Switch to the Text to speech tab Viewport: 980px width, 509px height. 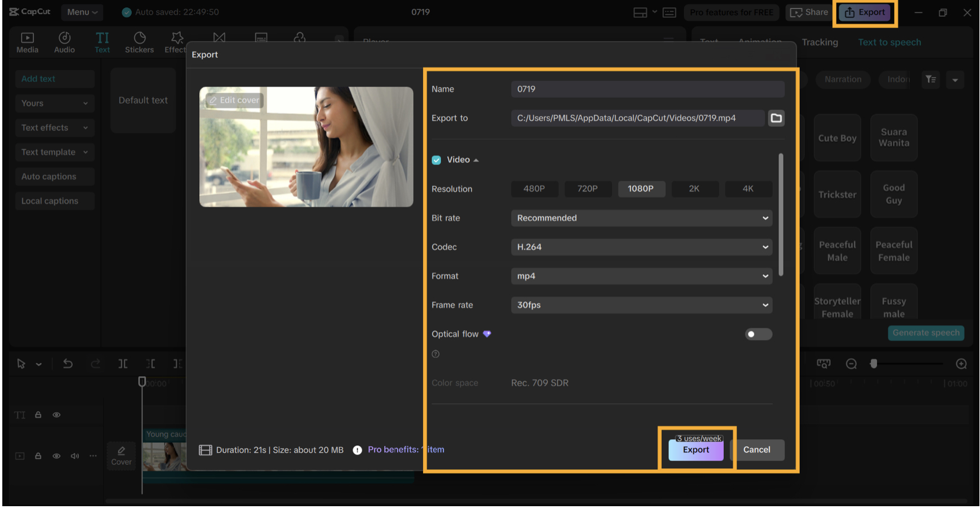point(889,42)
